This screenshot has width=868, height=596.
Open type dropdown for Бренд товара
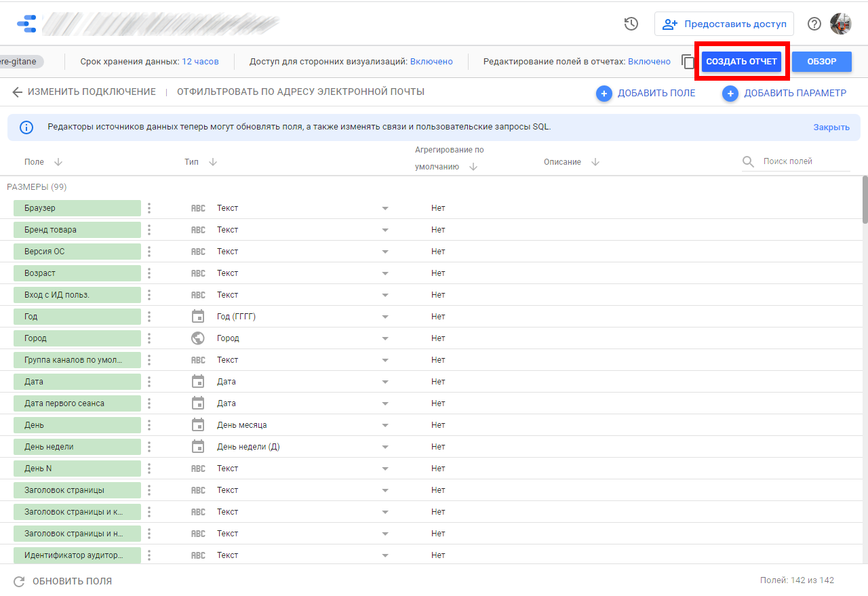click(385, 230)
